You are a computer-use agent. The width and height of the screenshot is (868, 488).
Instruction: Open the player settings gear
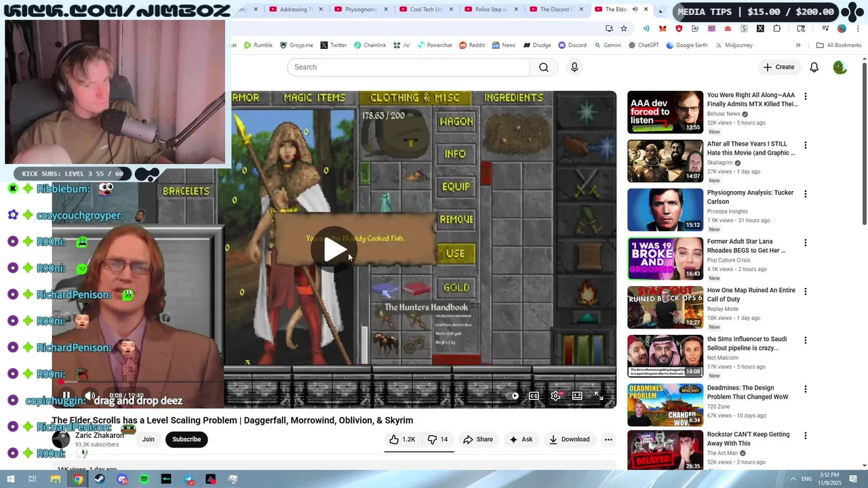point(555,396)
